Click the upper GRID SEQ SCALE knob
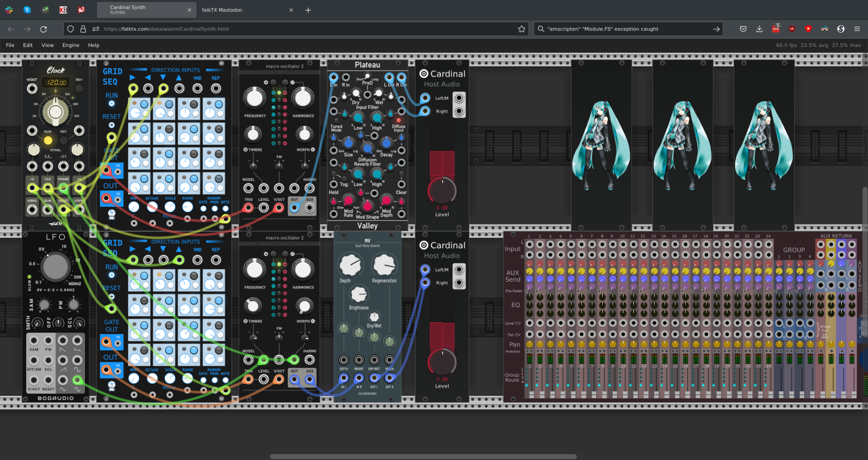868x460 pixels. point(170,207)
